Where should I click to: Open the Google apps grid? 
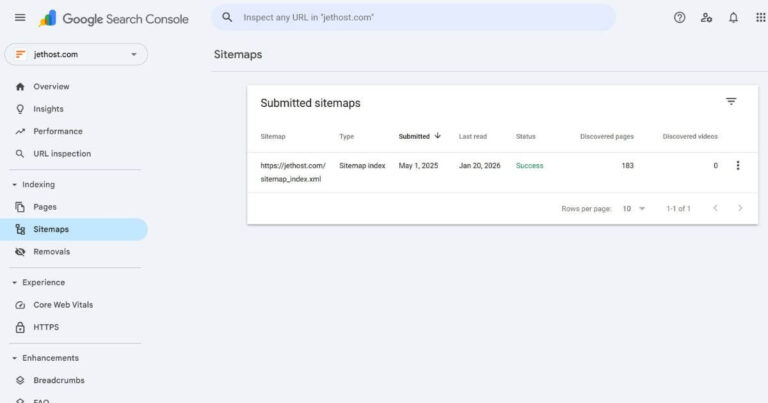760,18
